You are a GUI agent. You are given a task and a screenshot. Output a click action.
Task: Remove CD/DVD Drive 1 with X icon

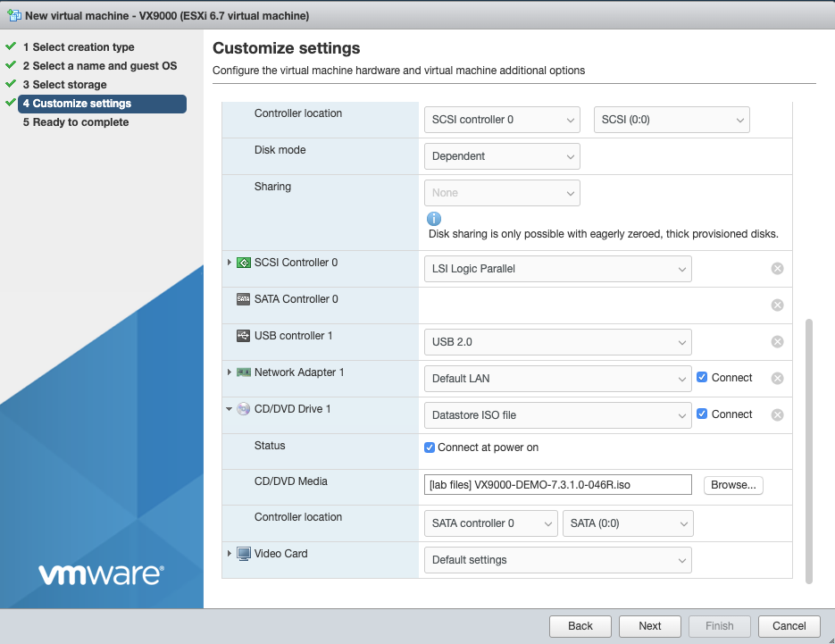777,415
